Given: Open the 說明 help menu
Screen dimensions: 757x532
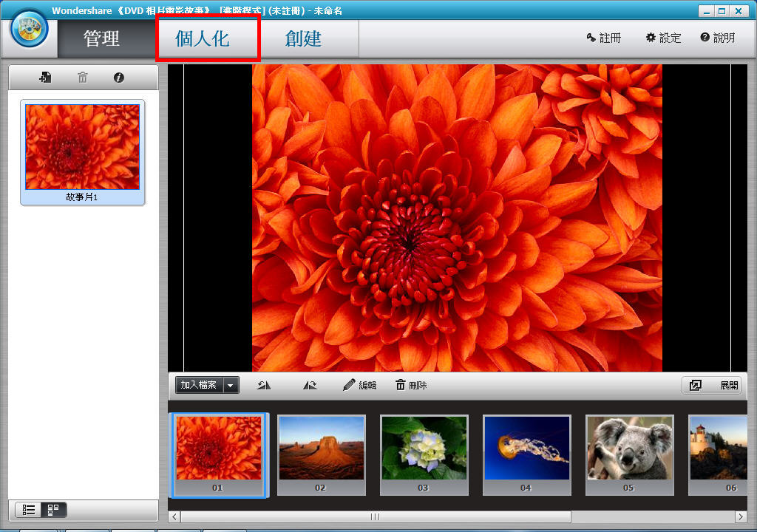Looking at the screenshot, I should tap(717, 38).
